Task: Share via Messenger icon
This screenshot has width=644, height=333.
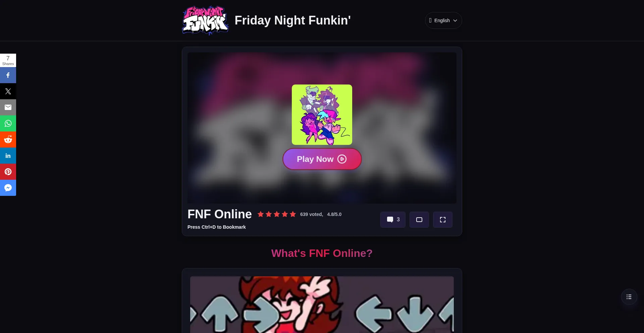Action: pos(8,188)
